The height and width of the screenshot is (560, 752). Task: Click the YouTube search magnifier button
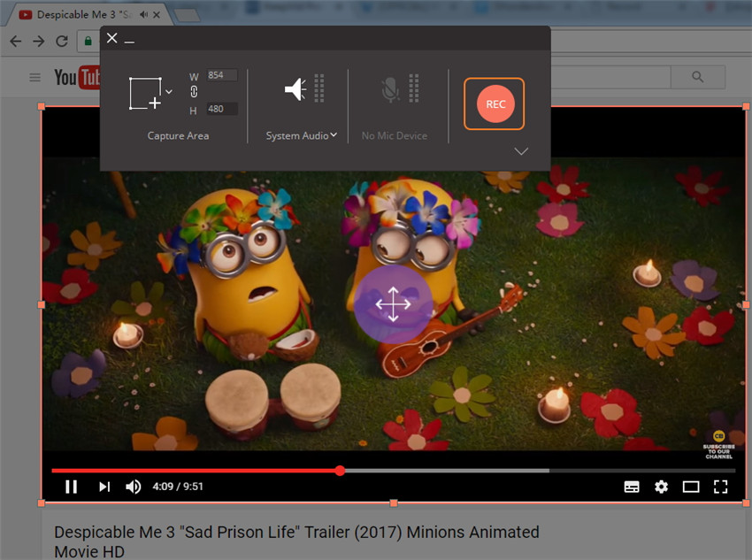click(698, 77)
